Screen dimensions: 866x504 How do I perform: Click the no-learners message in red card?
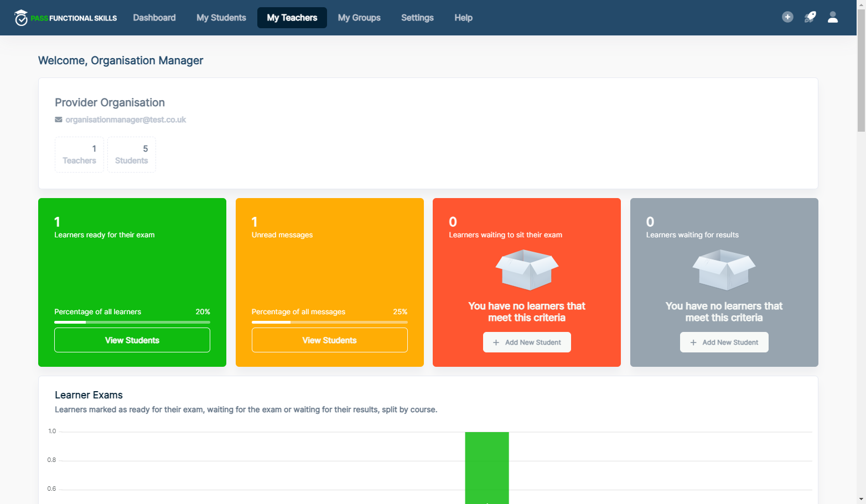pos(527,312)
